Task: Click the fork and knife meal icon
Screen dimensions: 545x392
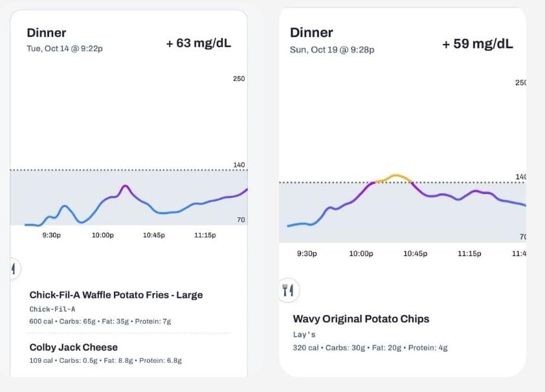Action: pos(289,290)
